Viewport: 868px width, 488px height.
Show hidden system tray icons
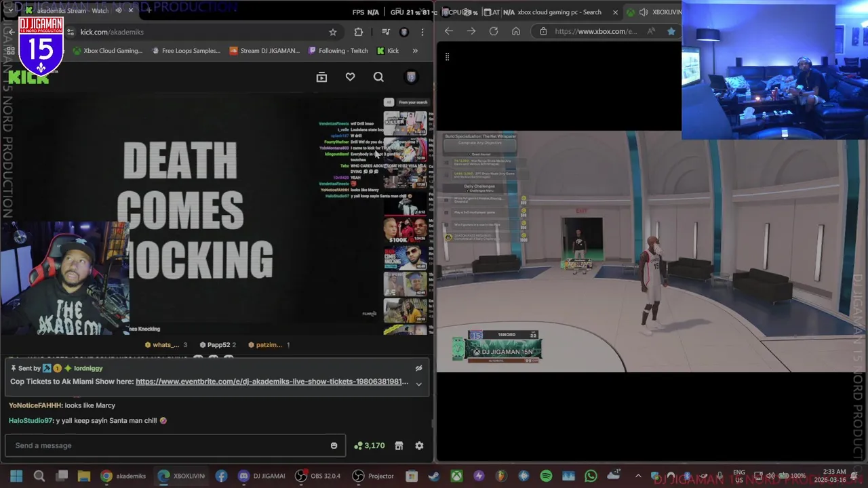pyautogui.click(x=637, y=476)
